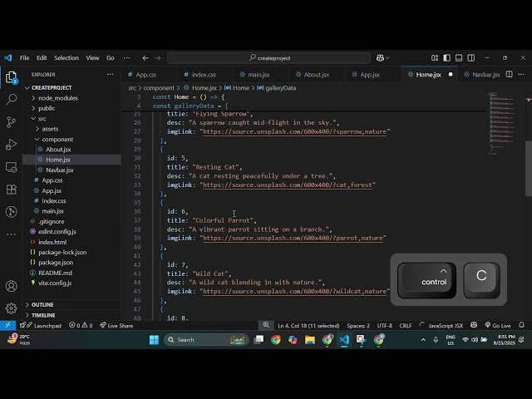This screenshot has width=532, height=399.
Task: Split the editor to the right
Action: (x=510, y=74)
